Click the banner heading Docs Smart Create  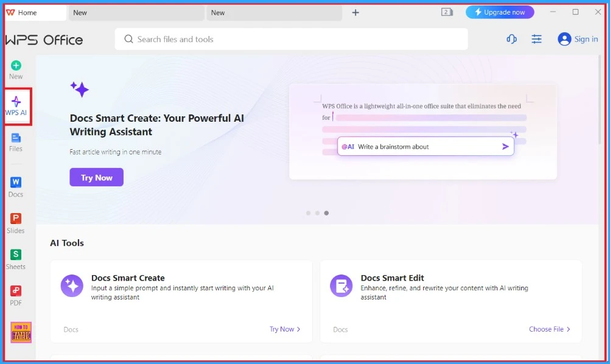(x=157, y=125)
